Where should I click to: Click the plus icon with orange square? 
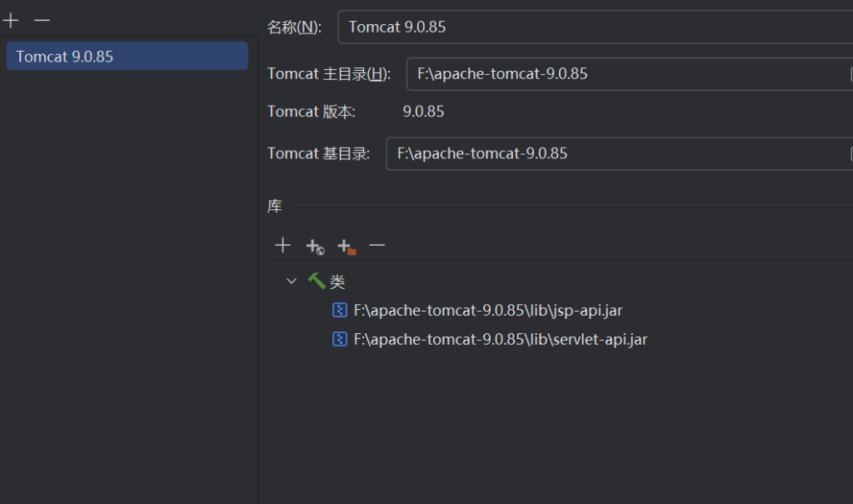[346, 246]
